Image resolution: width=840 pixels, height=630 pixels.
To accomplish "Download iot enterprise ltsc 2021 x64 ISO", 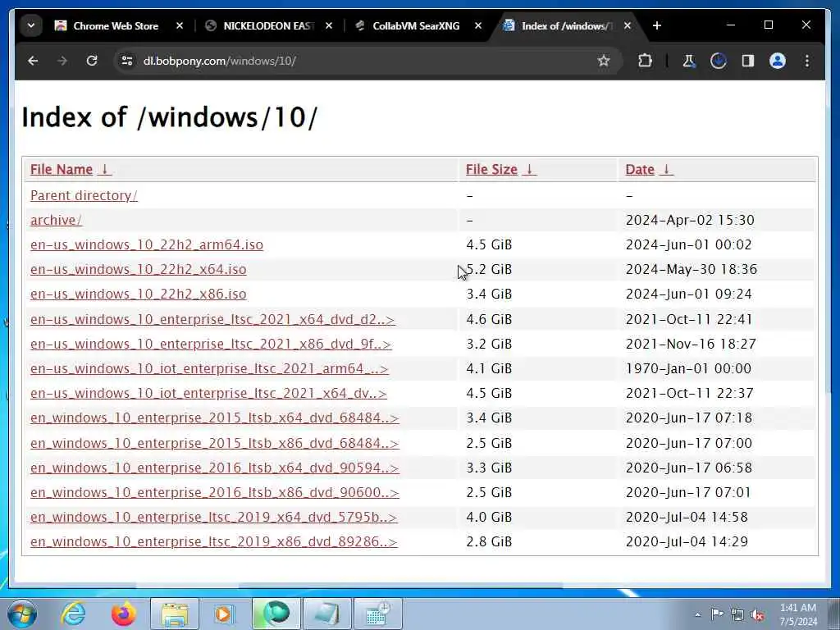I will [x=208, y=393].
